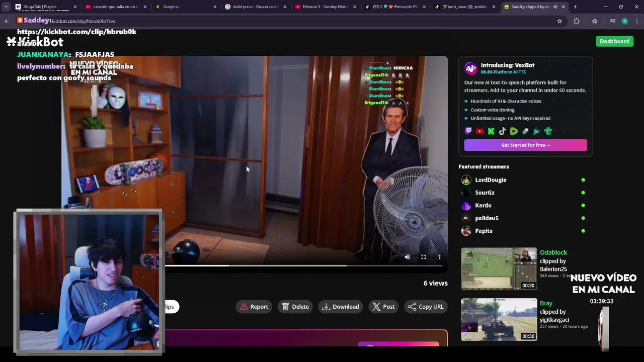Mute the tab via its speaker icon
This screenshot has height=362, width=644.
(x=555, y=7)
